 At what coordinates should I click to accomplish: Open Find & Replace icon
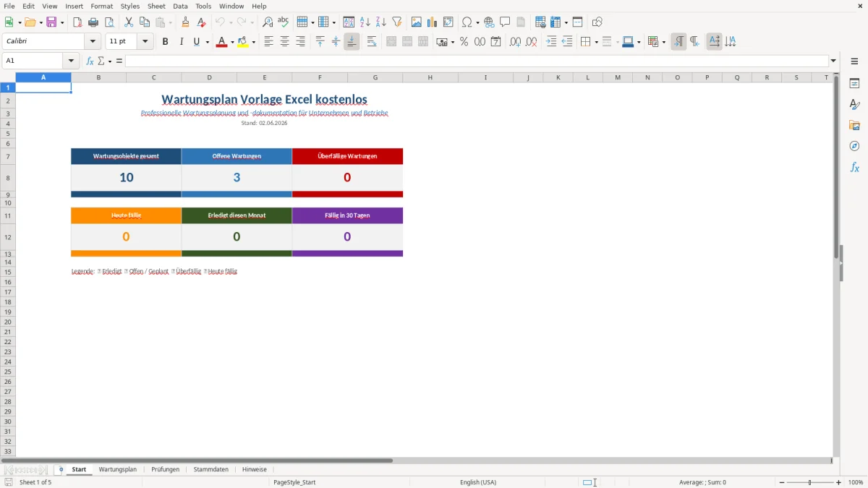pos(268,22)
